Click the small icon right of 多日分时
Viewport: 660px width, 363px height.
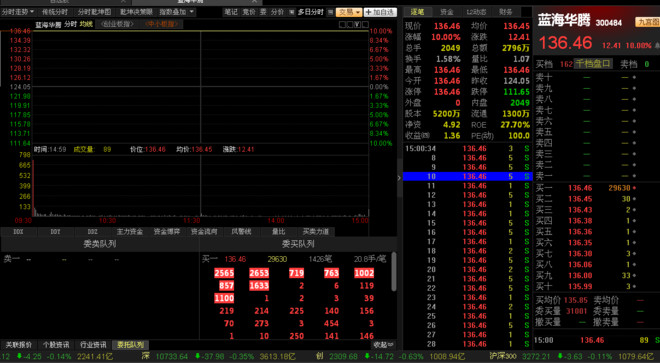coord(330,12)
